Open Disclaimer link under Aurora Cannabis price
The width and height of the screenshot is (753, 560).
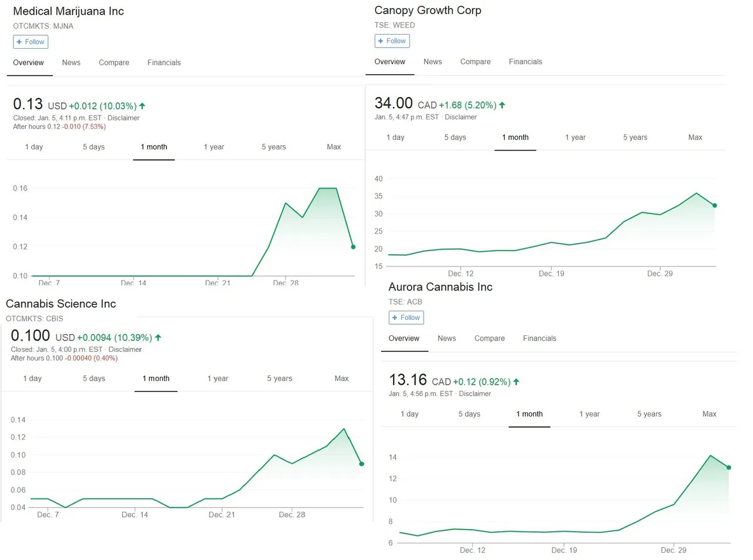[x=475, y=394]
